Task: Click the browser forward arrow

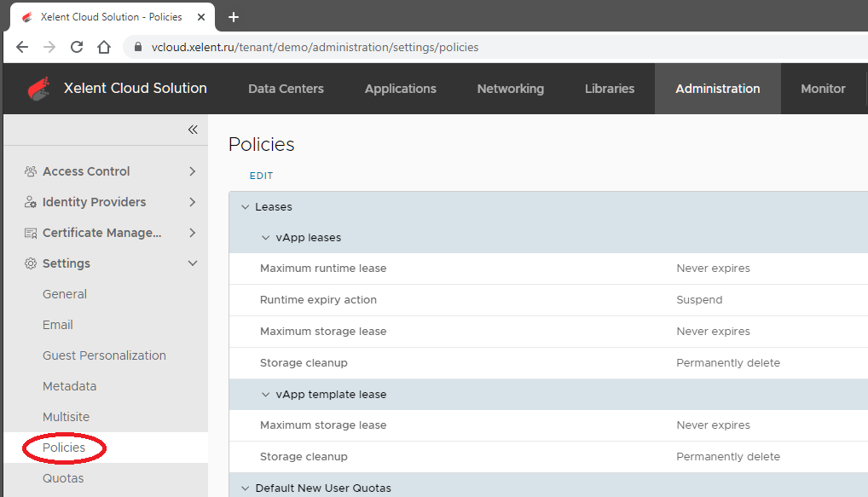Action: pos(49,47)
